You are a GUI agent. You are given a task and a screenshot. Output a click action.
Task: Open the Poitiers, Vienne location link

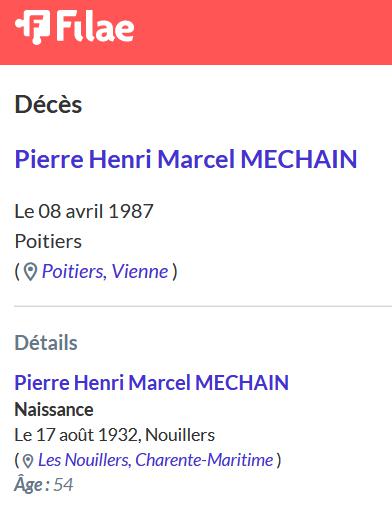tap(105, 271)
